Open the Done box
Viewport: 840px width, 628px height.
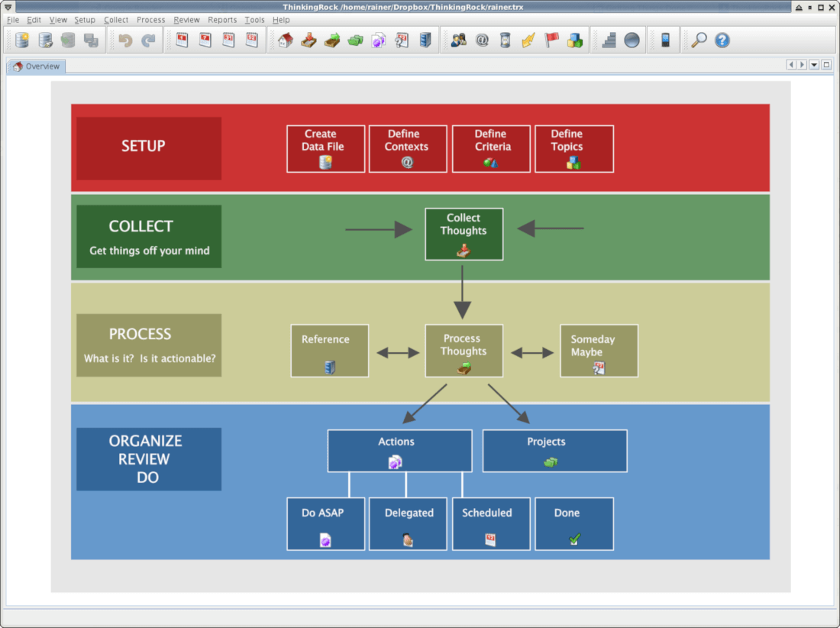click(574, 523)
